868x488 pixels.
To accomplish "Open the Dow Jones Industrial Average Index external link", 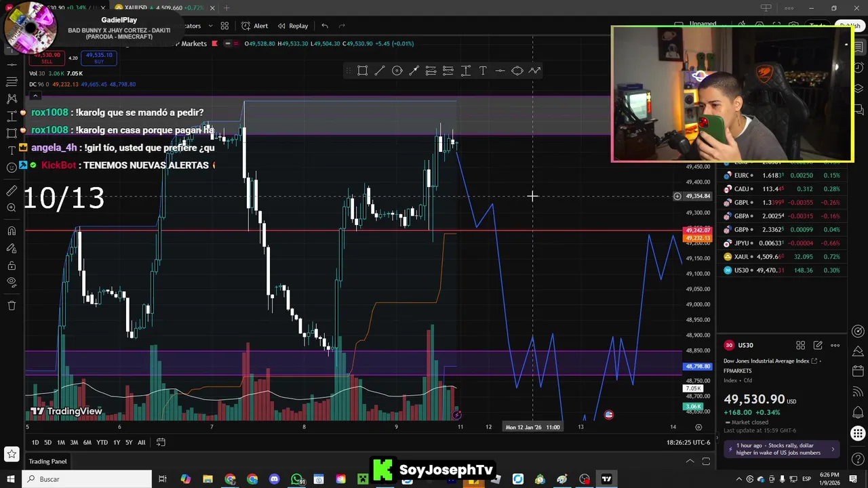I will pos(814,361).
